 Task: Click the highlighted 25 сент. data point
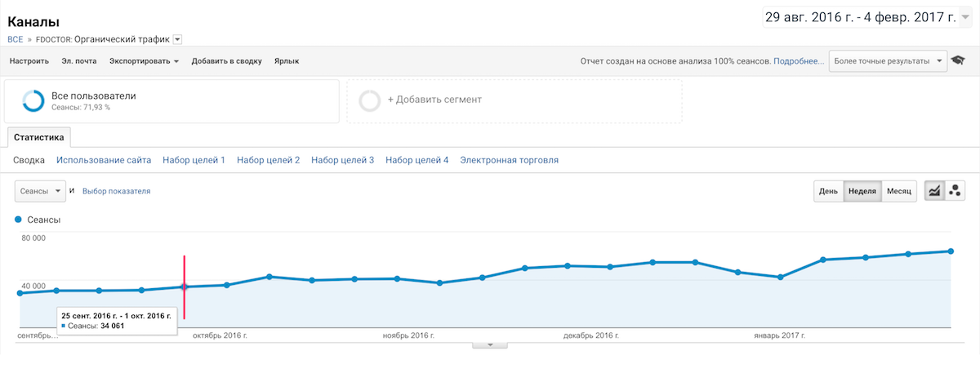click(x=185, y=287)
